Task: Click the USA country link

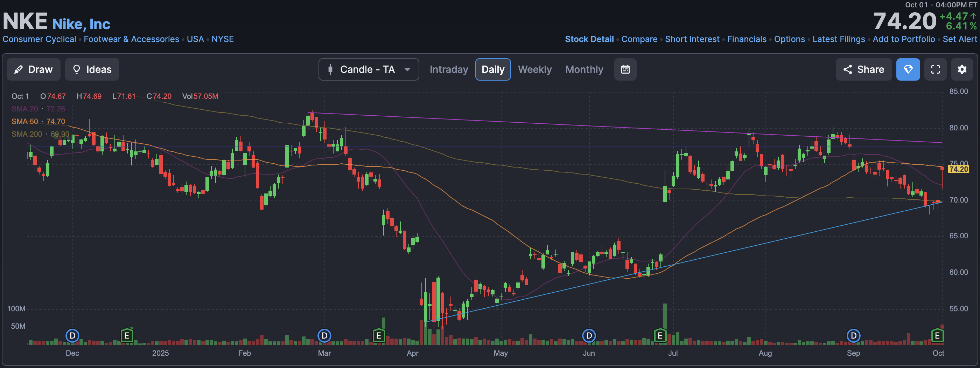Action: tap(195, 39)
